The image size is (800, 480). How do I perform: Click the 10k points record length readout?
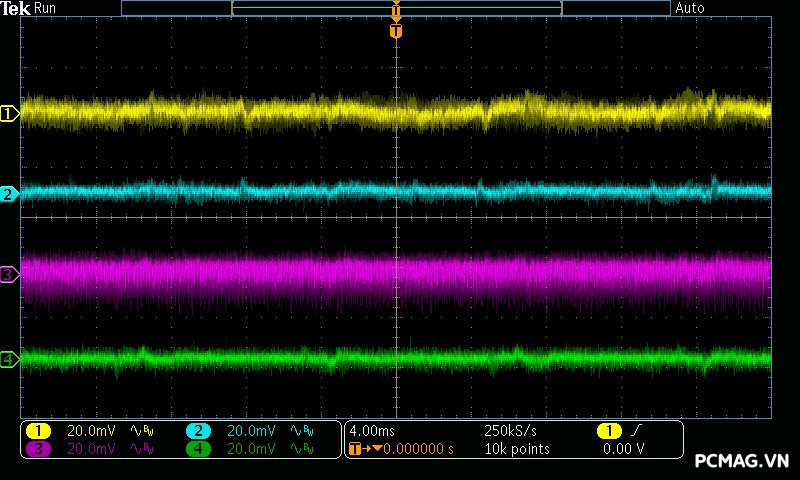tap(516, 449)
